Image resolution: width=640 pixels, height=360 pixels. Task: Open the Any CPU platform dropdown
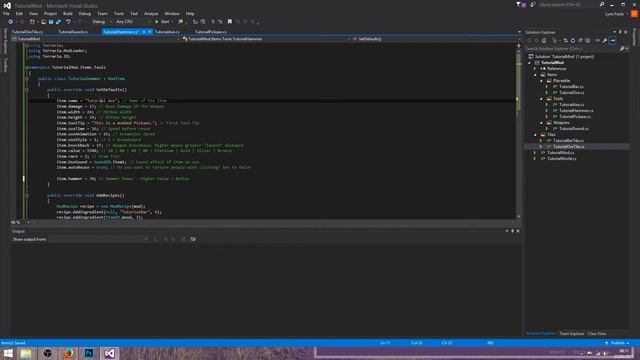(x=133, y=22)
